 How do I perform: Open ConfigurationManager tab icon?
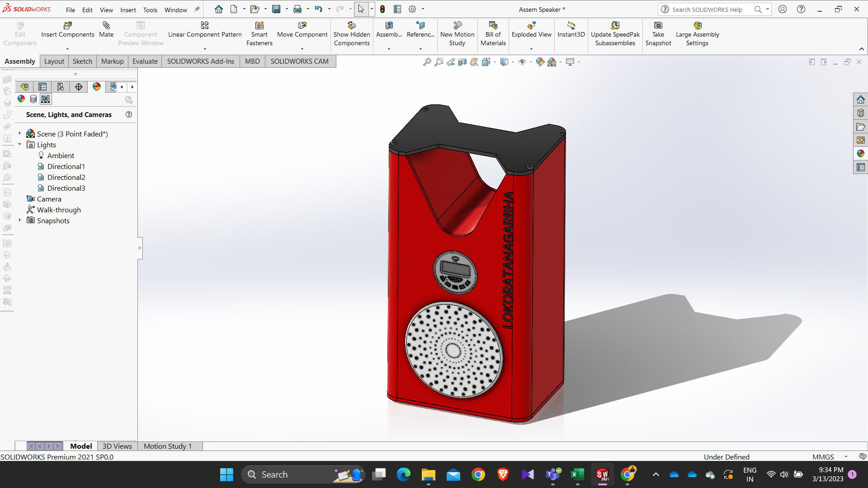coord(60,87)
